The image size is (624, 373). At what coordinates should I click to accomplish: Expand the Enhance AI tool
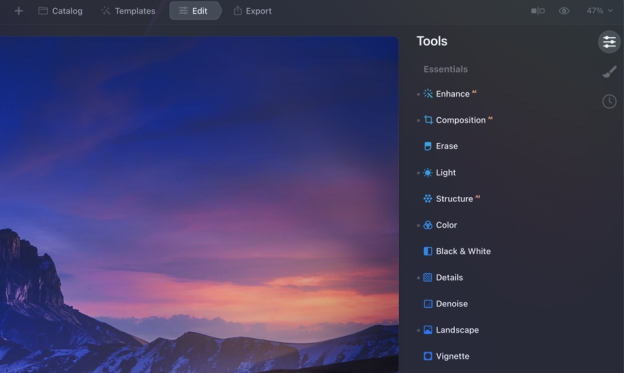pyautogui.click(x=450, y=94)
